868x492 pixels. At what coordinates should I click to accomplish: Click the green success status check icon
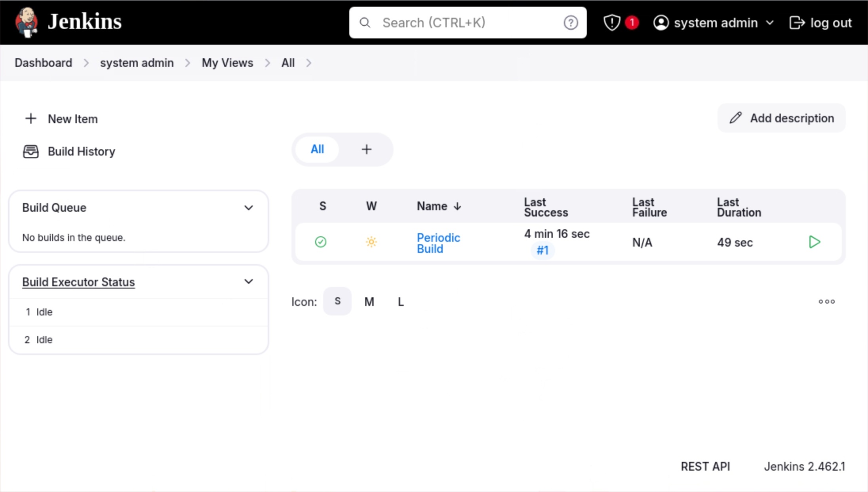tap(320, 242)
